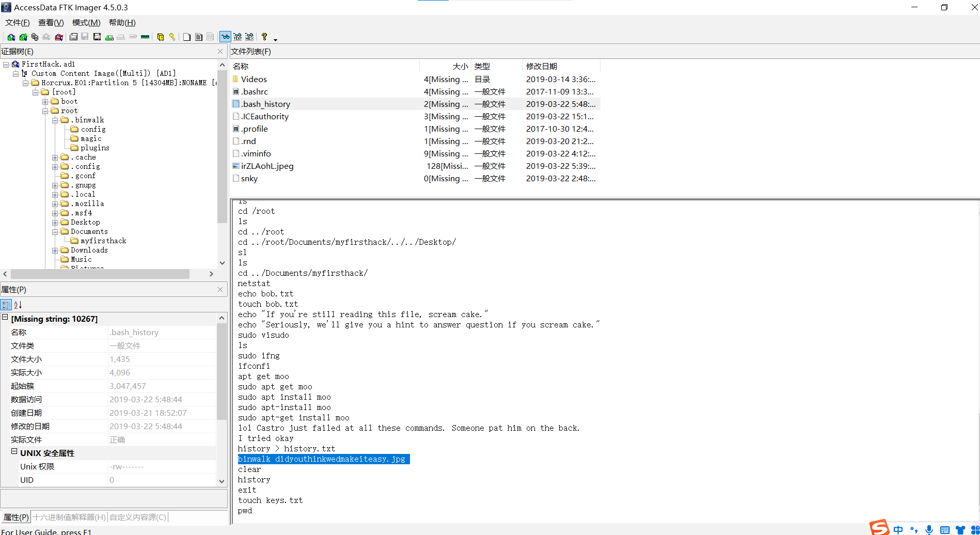Select the Videos directory row
This screenshot has width=980, height=535.
[416, 80]
